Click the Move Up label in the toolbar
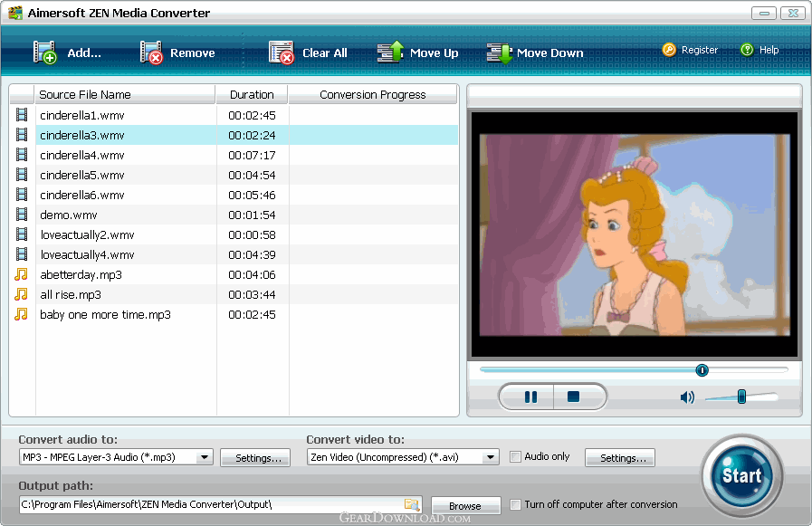Screen dimensions: 812x526 [434, 53]
